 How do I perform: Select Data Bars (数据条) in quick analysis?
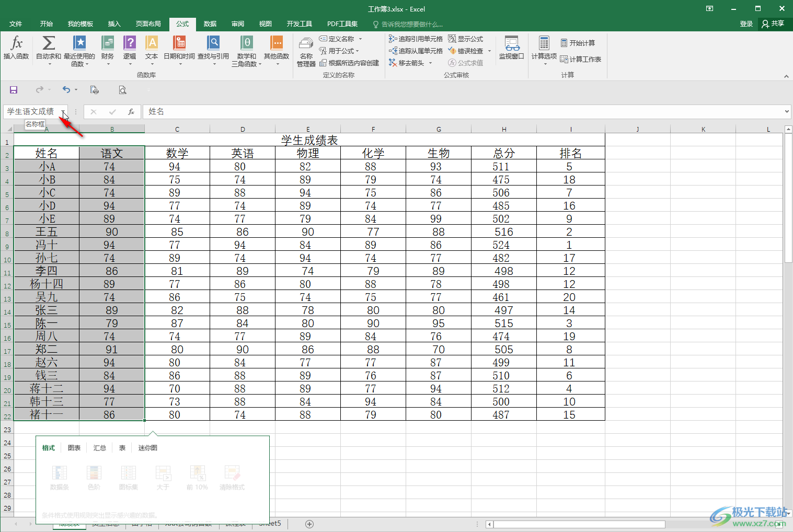(x=60, y=478)
